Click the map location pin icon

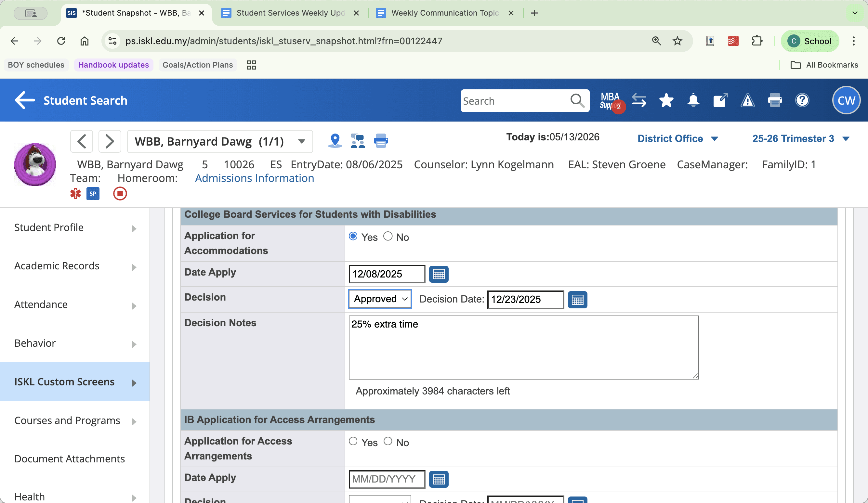[335, 141]
